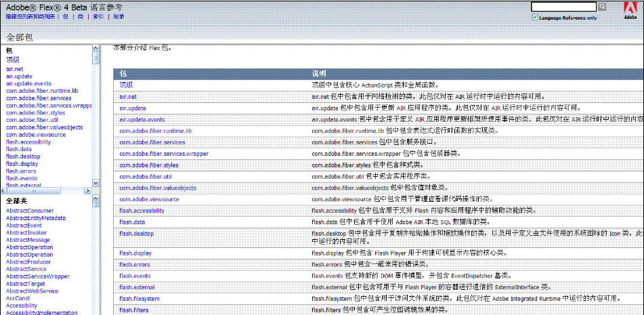
Task: Click flash.events link in the main table
Action: click(x=135, y=276)
